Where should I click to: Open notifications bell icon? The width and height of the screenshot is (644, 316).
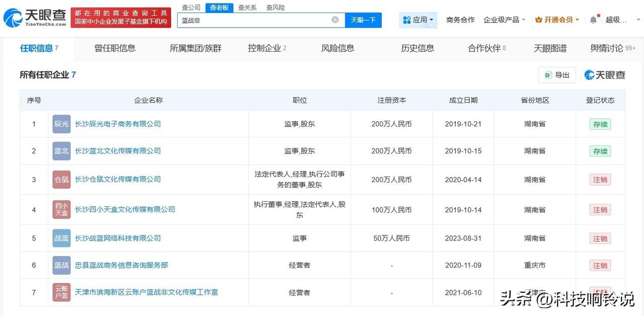tap(593, 20)
